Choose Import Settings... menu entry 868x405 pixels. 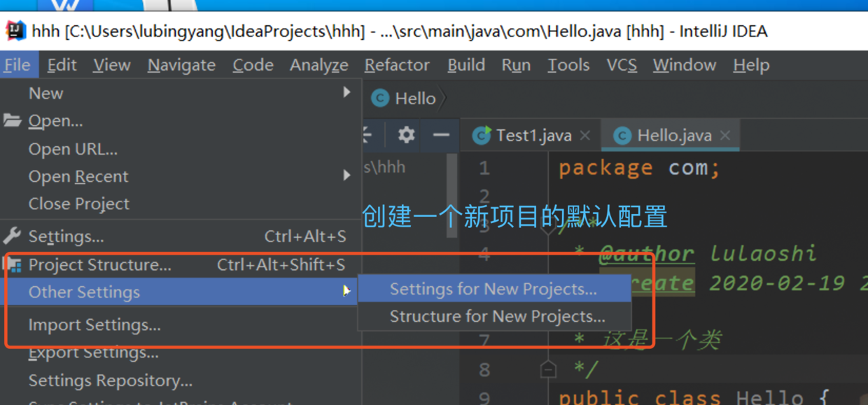181,325
